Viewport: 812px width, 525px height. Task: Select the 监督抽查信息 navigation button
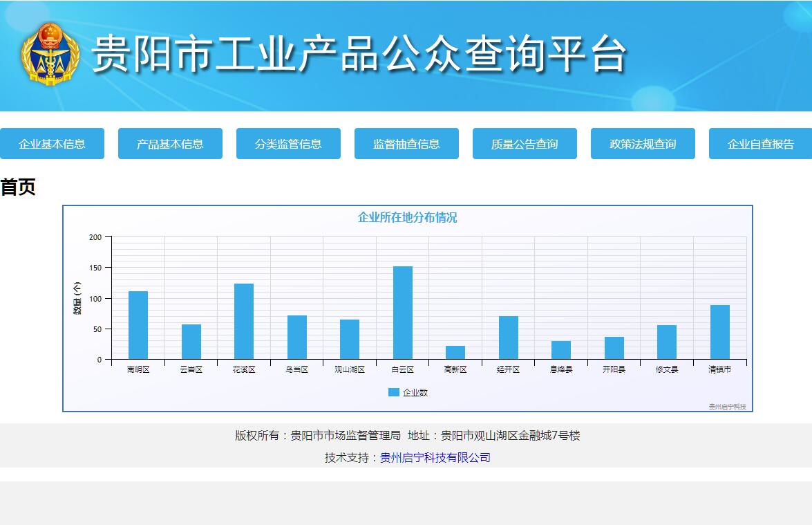click(406, 144)
